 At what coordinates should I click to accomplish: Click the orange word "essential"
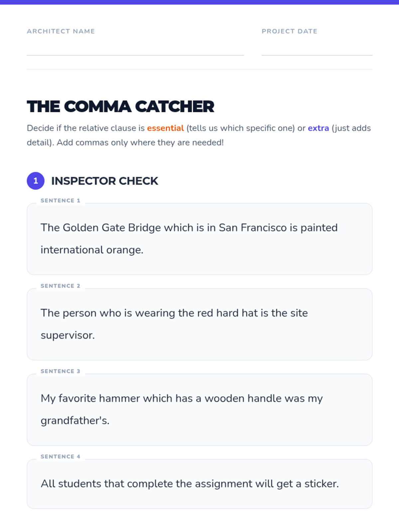point(165,128)
